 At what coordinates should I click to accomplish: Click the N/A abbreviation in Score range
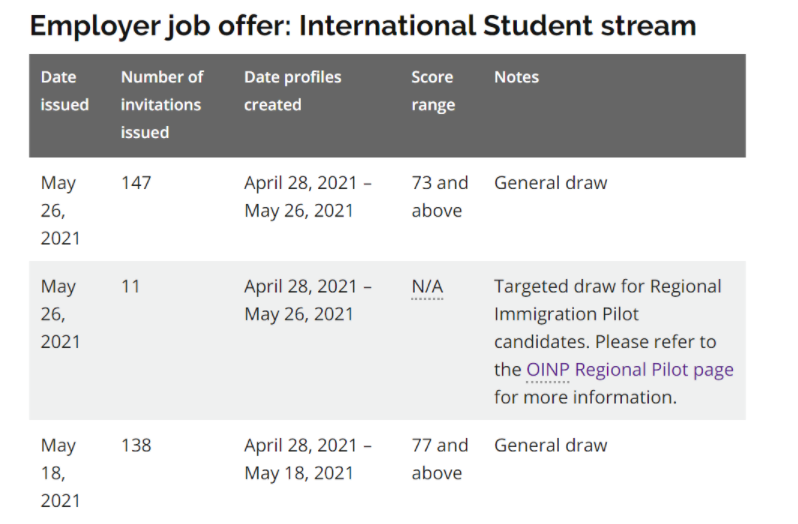[427, 287]
